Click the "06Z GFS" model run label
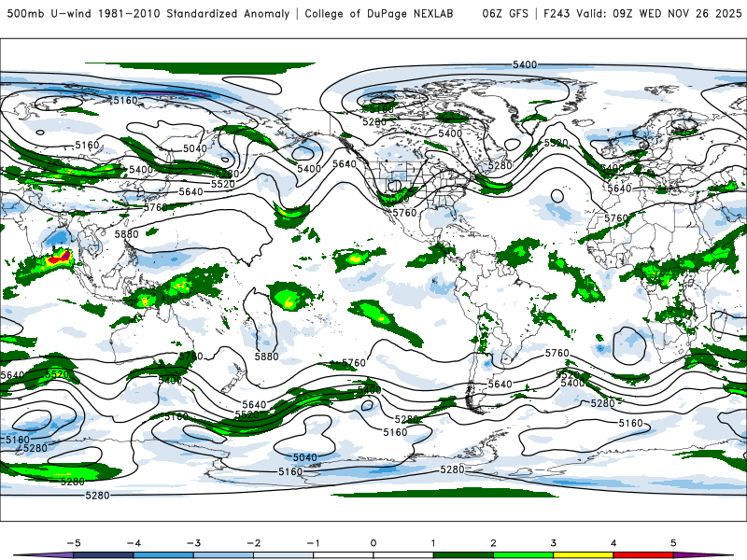The height and width of the screenshot is (560, 747). [x=505, y=14]
